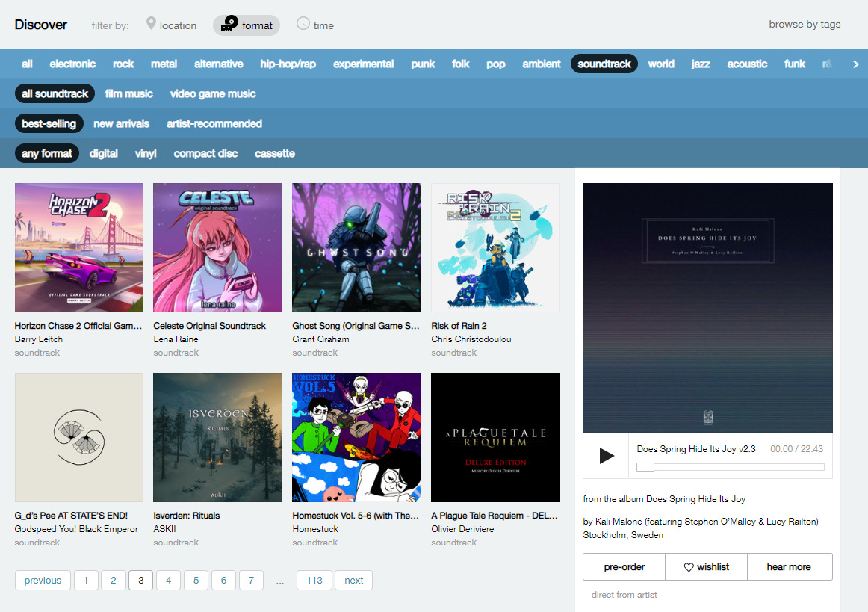Viewport: 868px width, 612px height.
Task: Open the Celeste Original Soundtrack title link
Action: 209,326
